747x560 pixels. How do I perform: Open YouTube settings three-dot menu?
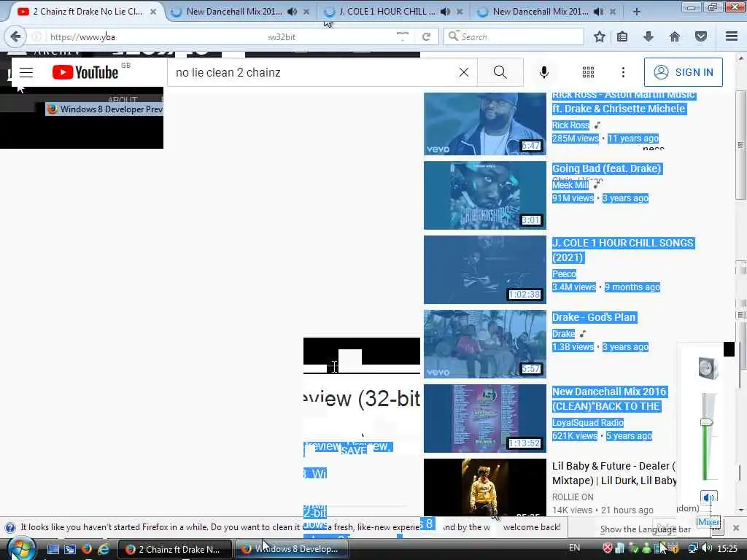pos(623,72)
